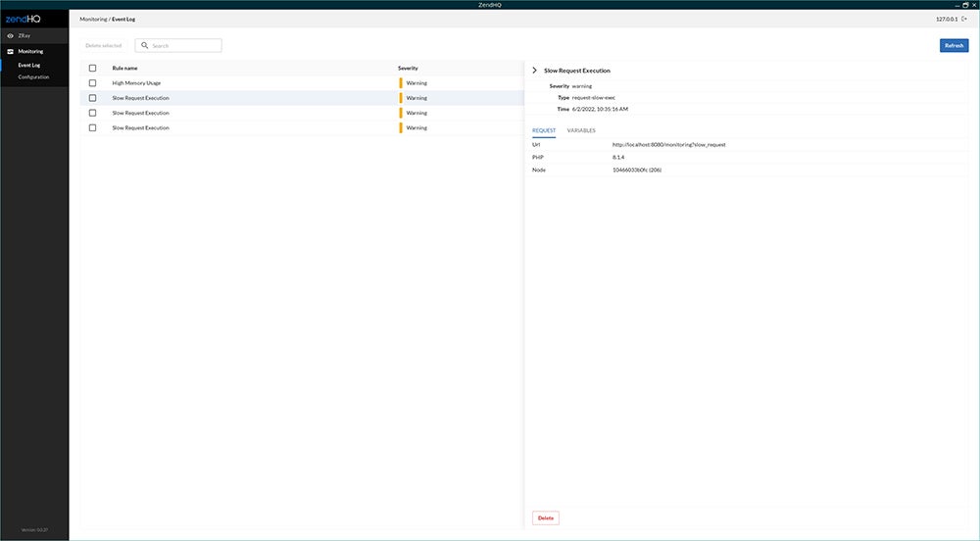Click the Severity value warning in details
This screenshot has width=980, height=541.
click(x=582, y=86)
